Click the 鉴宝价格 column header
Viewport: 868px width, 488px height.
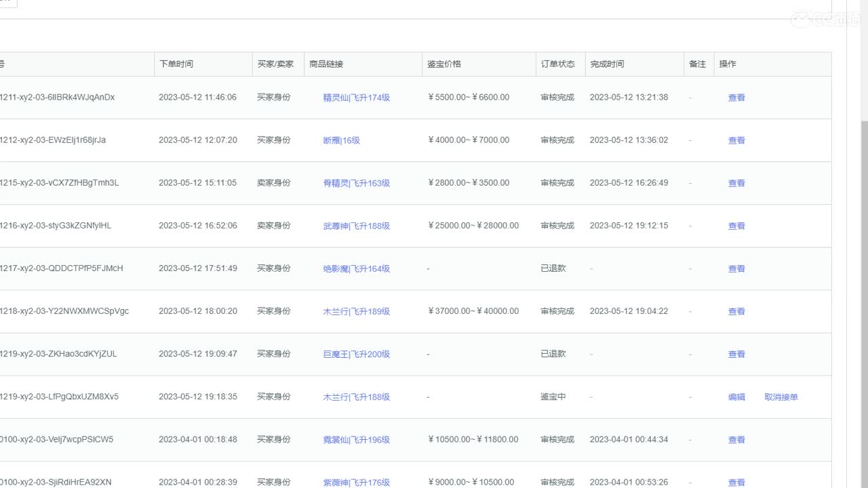pyautogui.click(x=444, y=64)
